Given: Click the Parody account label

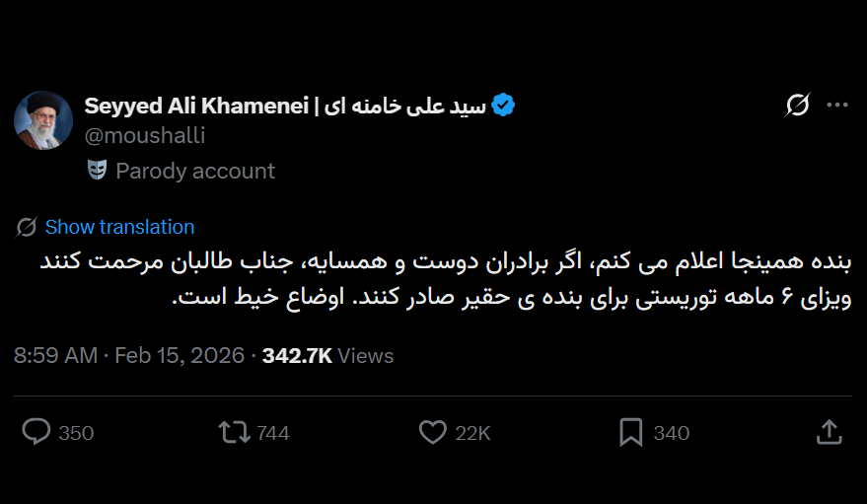Looking at the screenshot, I should (x=195, y=171).
